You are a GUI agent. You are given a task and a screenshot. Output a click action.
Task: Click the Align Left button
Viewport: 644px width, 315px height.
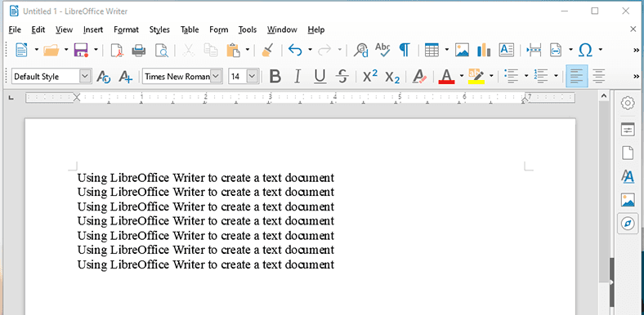pyautogui.click(x=577, y=76)
